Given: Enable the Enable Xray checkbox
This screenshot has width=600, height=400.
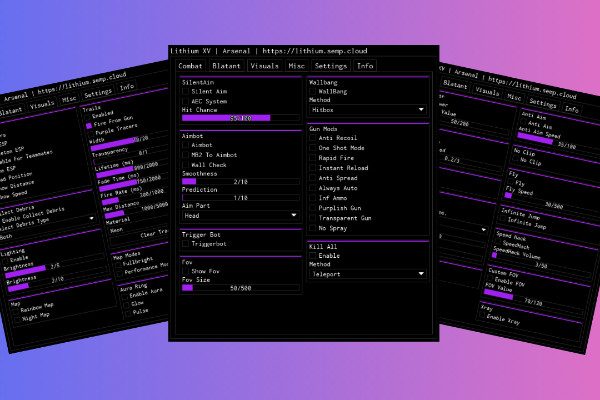Looking at the screenshot, I should point(482,315).
